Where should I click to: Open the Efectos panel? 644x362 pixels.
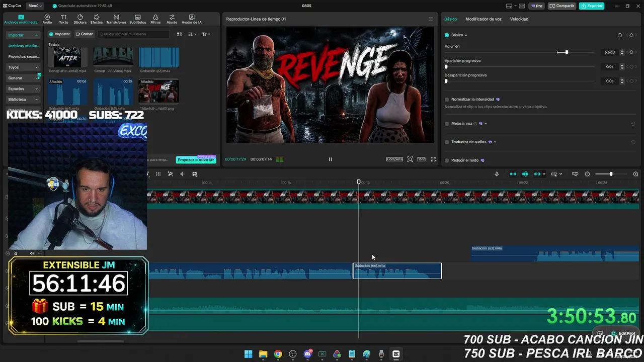pos(97,19)
